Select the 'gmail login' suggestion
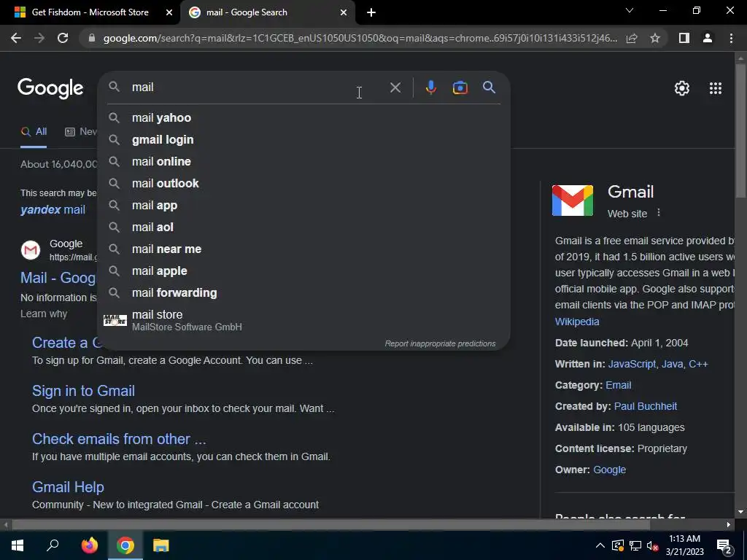Image resolution: width=747 pixels, height=560 pixels. [303, 139]
